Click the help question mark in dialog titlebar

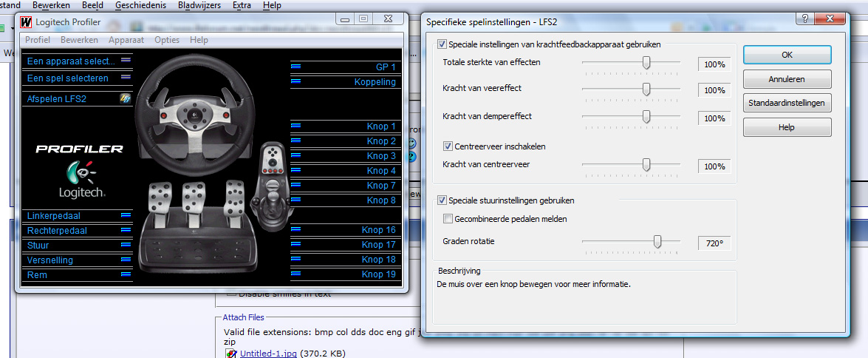(x=805, y=18)
